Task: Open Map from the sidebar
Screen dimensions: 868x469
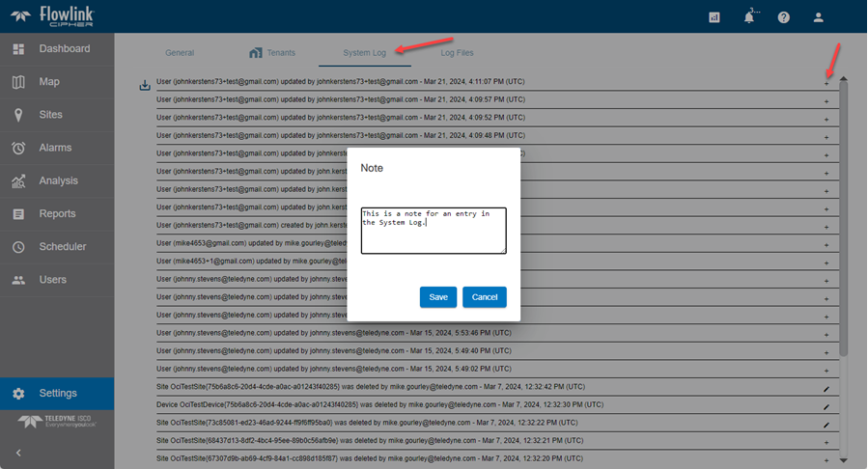Action: pos(48,82)
